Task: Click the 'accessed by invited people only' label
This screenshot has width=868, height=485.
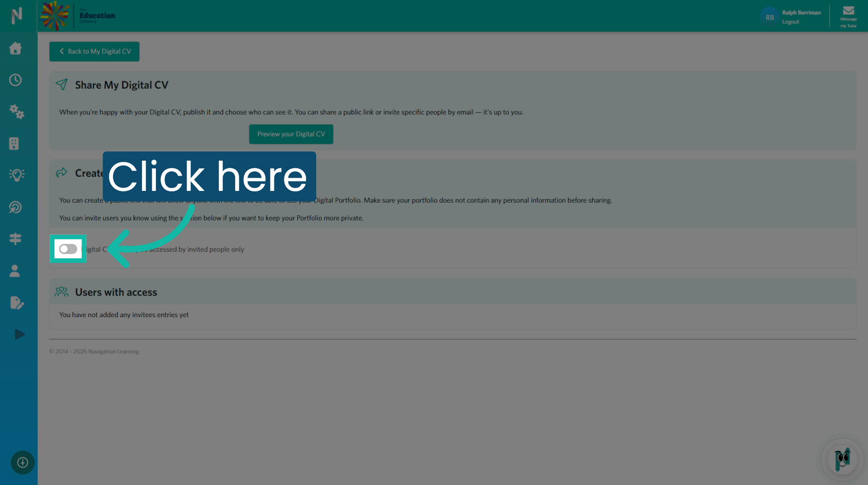Action: pyautogui.click(x=196, y=249)
